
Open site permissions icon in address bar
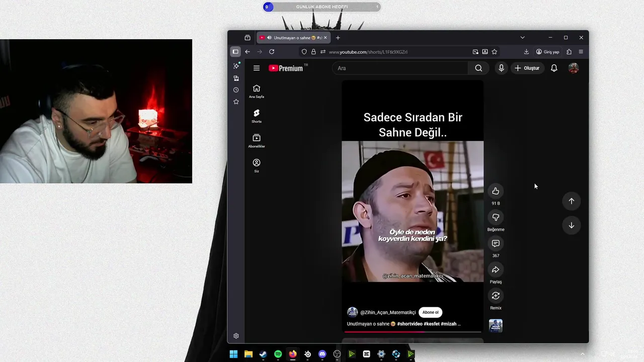click(323, 52)
